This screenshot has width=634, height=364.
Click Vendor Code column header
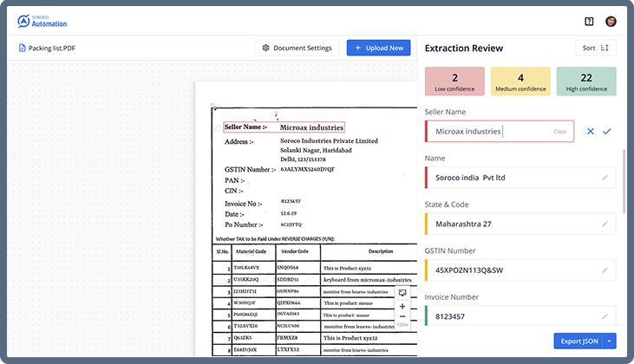pos(295,251)
